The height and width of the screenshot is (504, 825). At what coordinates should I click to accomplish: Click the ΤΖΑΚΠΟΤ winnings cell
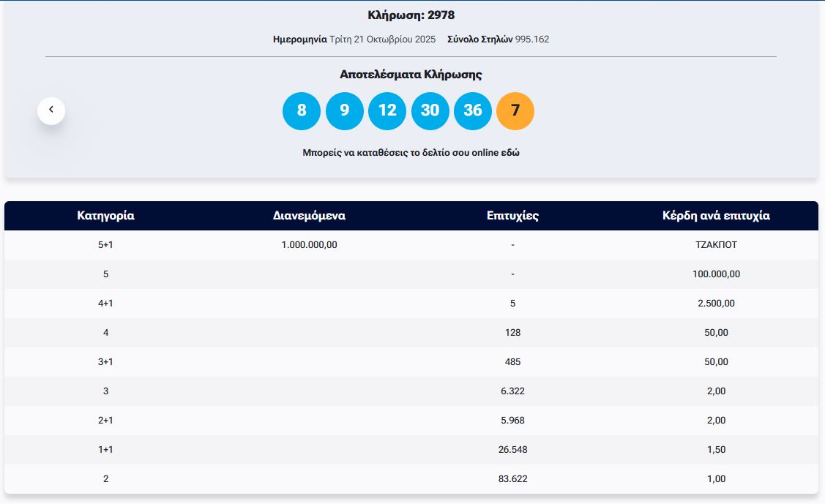point(716,245)
